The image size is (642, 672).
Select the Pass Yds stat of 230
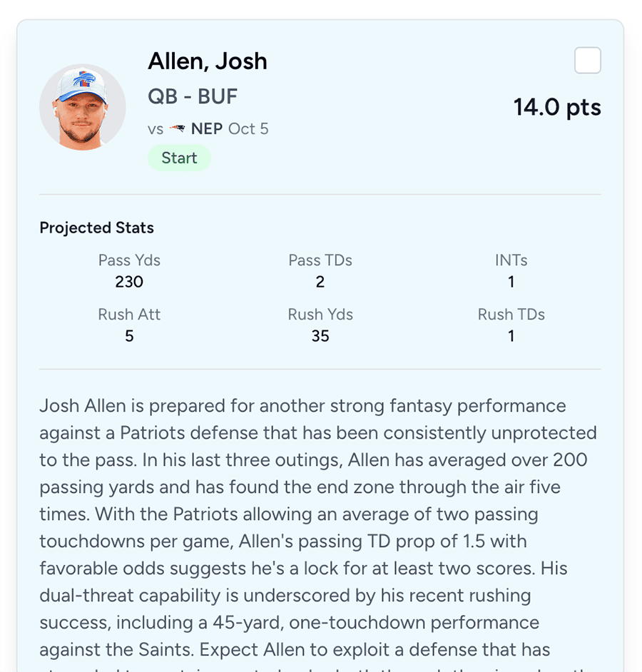coord(129,282)
